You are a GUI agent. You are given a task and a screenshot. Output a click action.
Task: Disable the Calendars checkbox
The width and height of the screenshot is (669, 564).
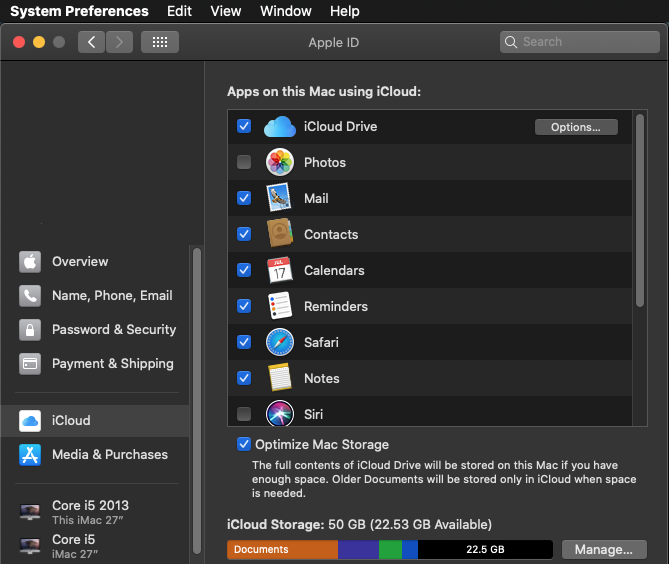[244, 270]
